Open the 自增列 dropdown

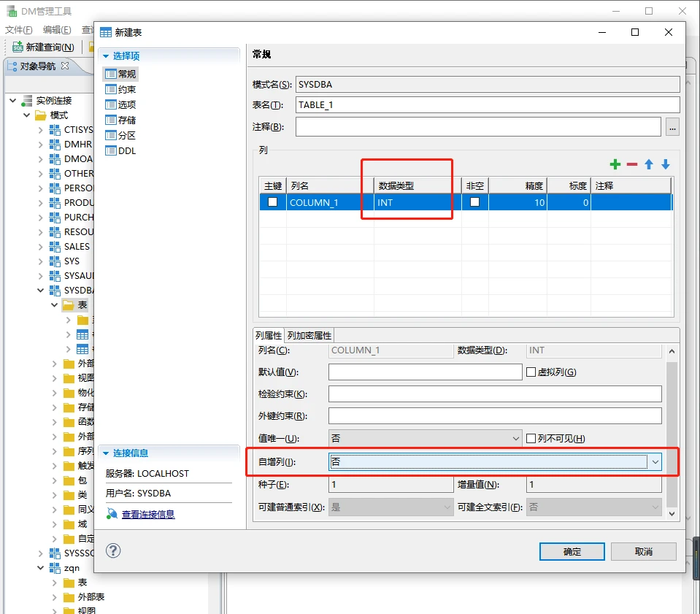click(x=655, y=461)
